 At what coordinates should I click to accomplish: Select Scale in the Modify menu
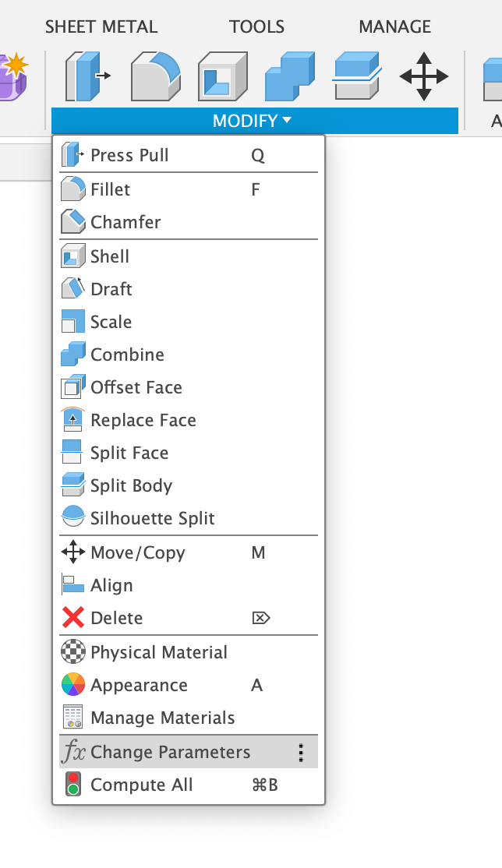[111, 322]
